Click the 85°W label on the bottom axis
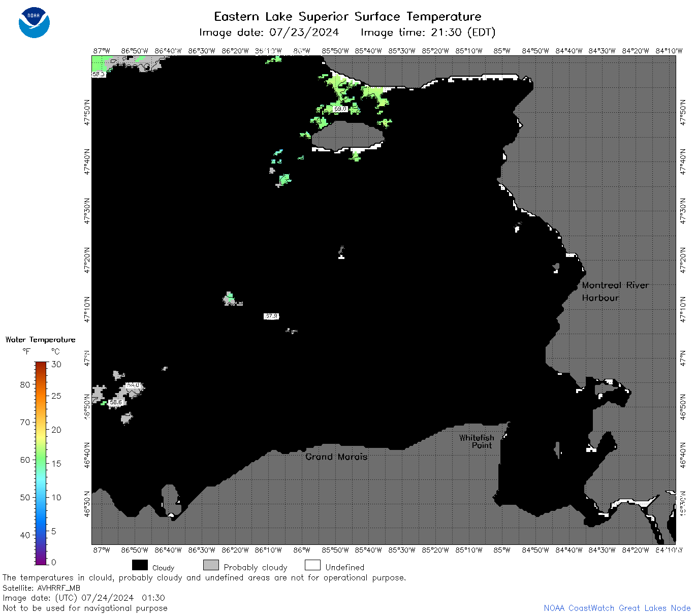The width and height of the screenshot is (696, 616). tap(502, 550)
